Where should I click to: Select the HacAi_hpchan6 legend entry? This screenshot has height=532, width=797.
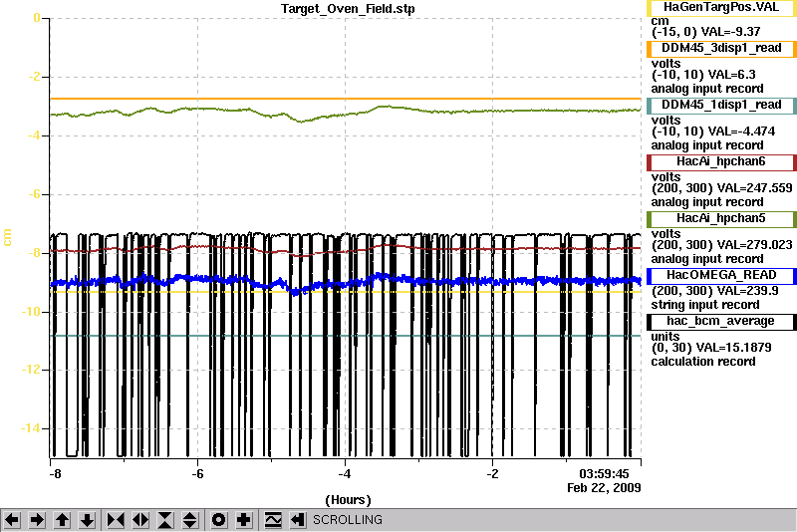721,162
